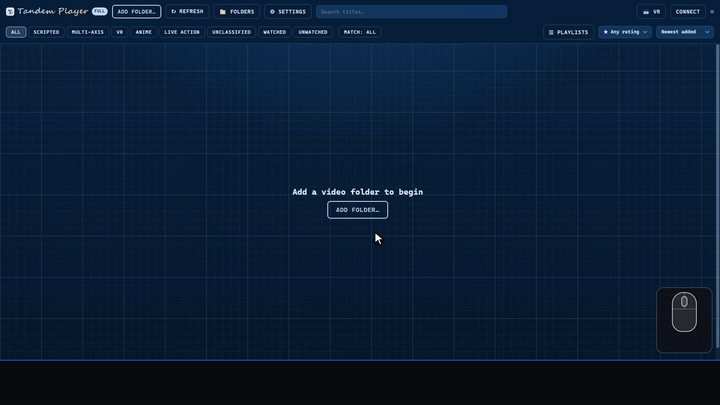Viewport: 720px width, 405px height.
Task: Open the Settings panel
Action: pyautogui.click(x=288, y=11)
